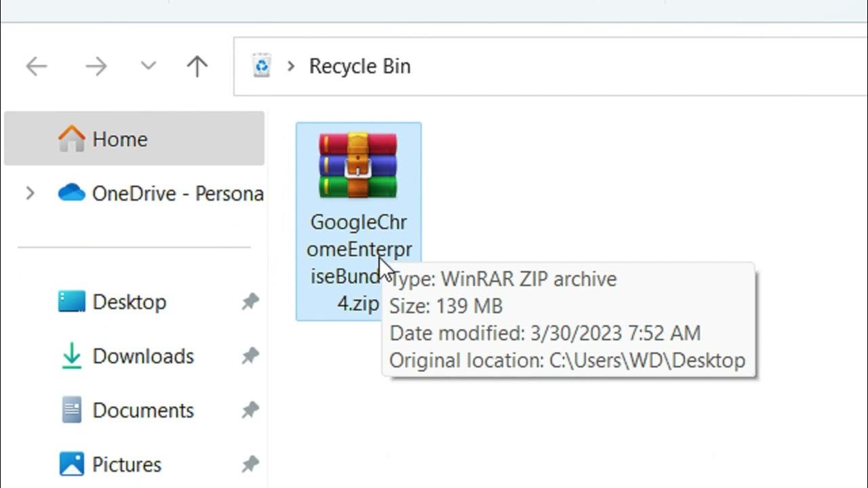Toggle the pin next to Documents
The width and height of the screenshot is (868, 488).
(x=250, y=410)
